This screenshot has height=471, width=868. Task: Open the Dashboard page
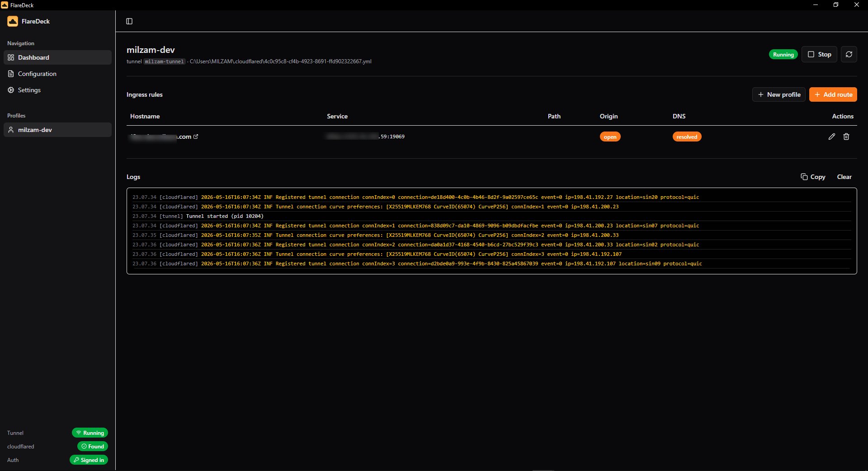[x=57, y=57]
